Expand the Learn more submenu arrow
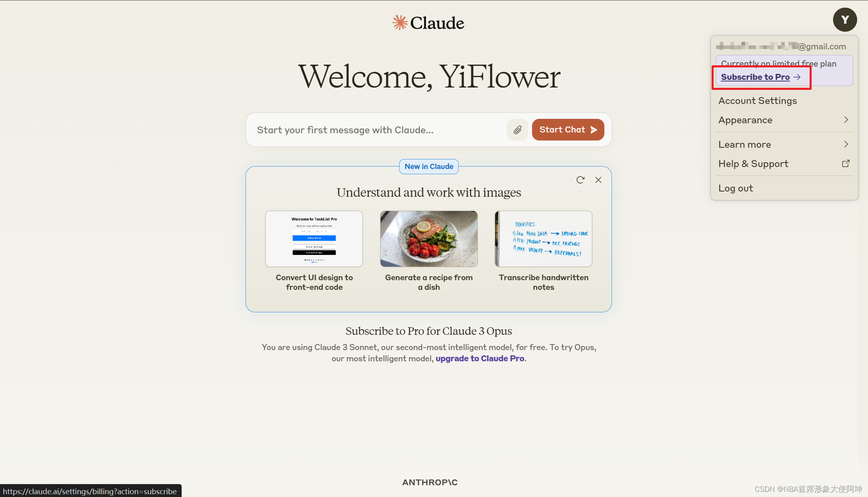The image size is (868, 497). point(847,144)
